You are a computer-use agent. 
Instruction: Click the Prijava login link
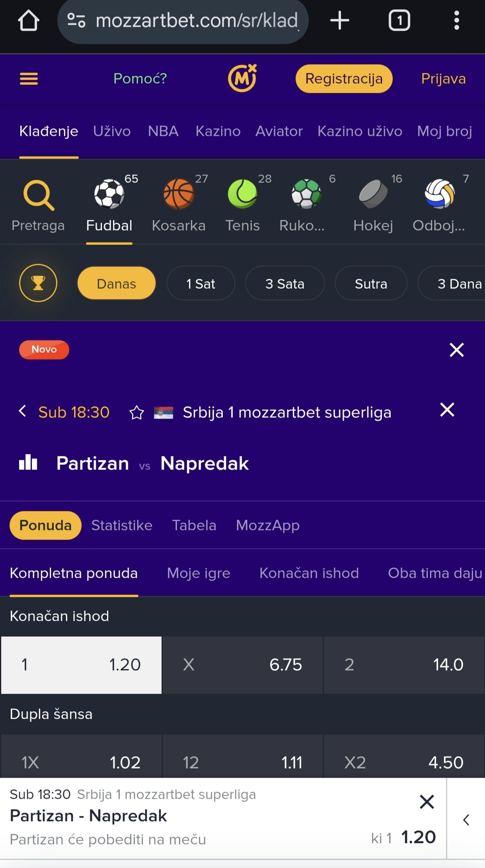point(443,79)
